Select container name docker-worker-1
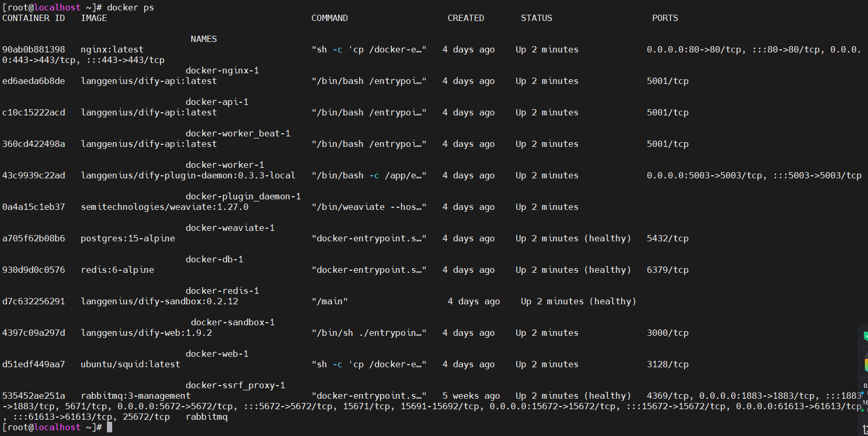This screenshot has width=868, height=436. (225, 165)
